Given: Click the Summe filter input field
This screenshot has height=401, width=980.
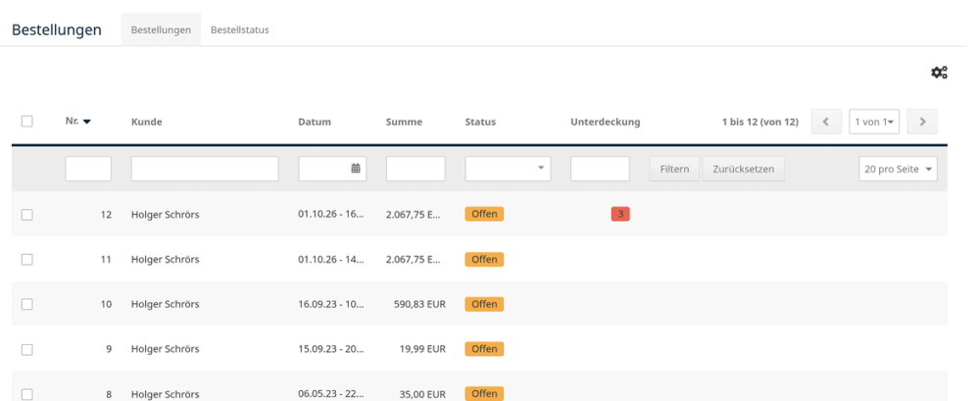Looking at the screenshot, I should [416, 169].
